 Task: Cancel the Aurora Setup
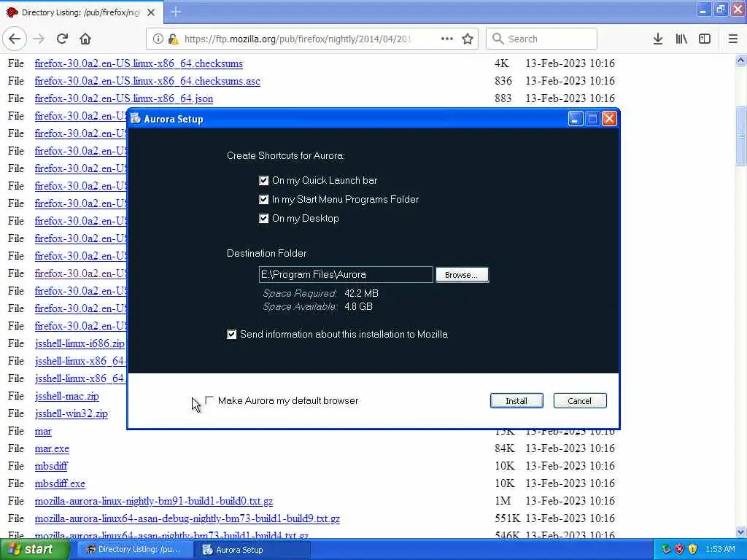(x=580, y=401)
